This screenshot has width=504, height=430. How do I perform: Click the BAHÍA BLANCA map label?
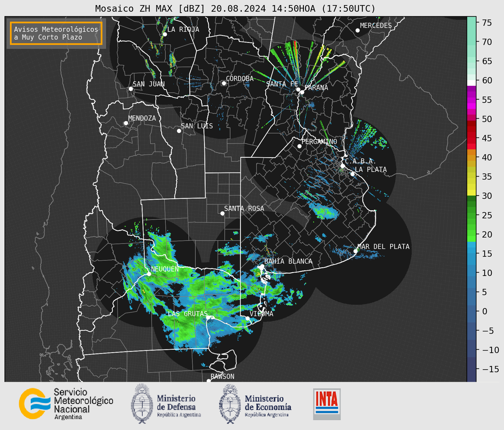[288, 261]
